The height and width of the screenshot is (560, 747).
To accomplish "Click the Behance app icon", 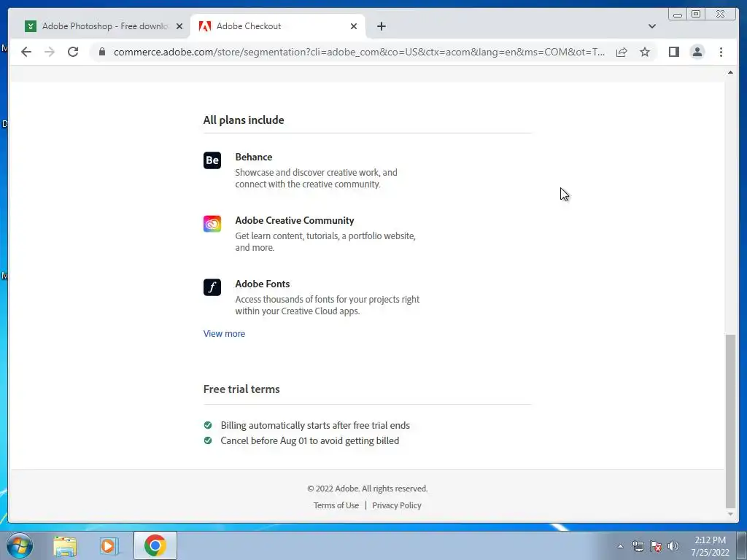I will [212, 160].
